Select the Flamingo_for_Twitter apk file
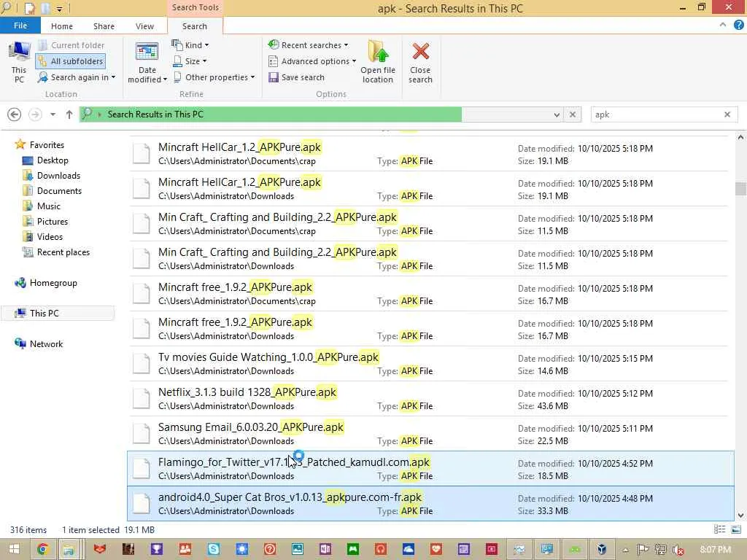 tap(430, 469)
